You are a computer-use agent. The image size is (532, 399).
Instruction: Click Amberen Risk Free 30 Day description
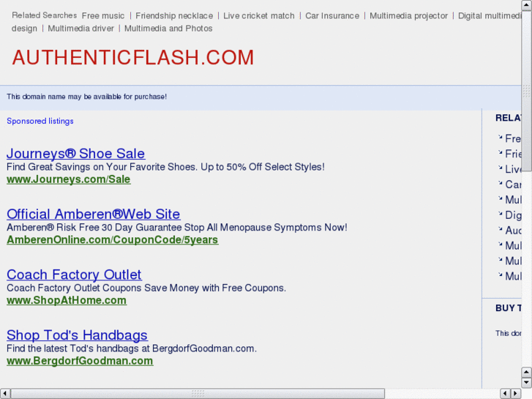(177, 228)
